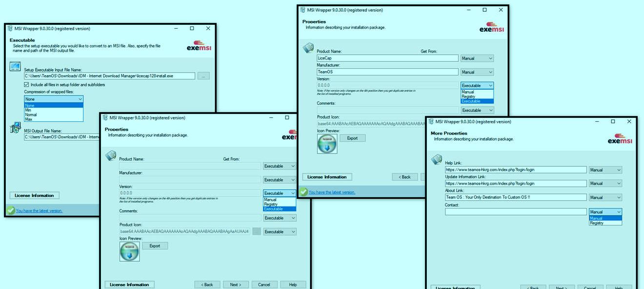The image size is (644, 289).
Task: Click MSI Output File Name field
Action: 62,137
